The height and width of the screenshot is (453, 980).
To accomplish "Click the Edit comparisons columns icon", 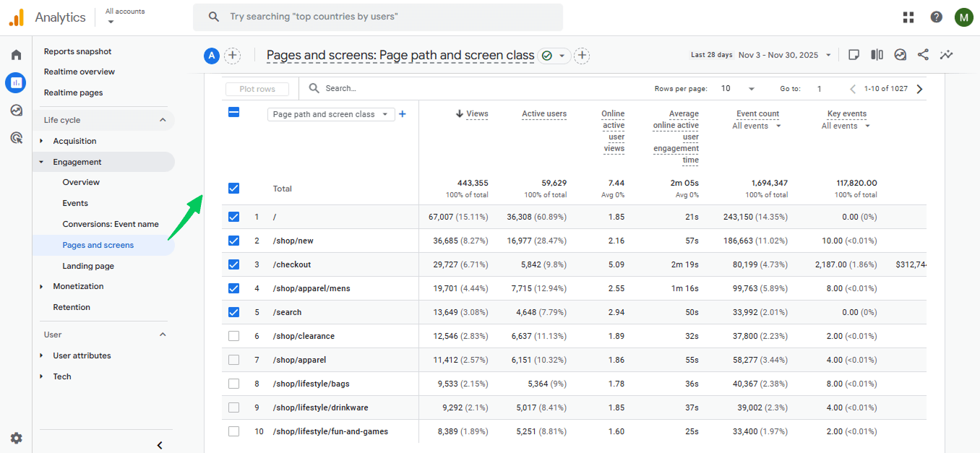I will tap(877, 55).
